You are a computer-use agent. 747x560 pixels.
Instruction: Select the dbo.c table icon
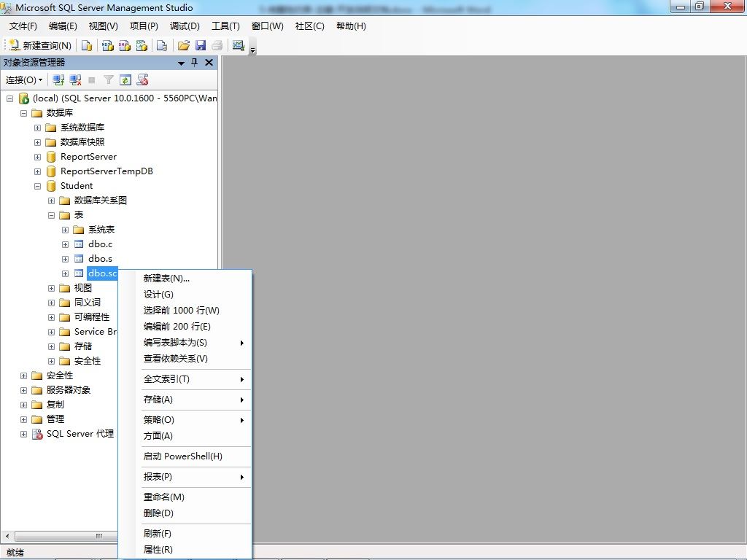79,244
